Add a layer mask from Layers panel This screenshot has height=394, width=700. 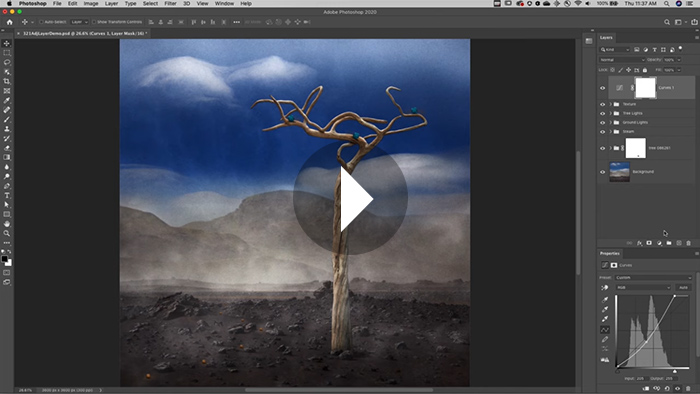coord(649,243)
